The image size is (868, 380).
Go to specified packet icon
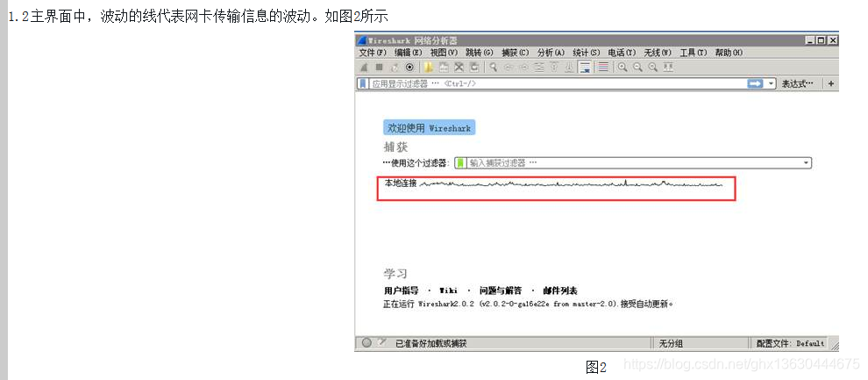[x=538, y=67]
